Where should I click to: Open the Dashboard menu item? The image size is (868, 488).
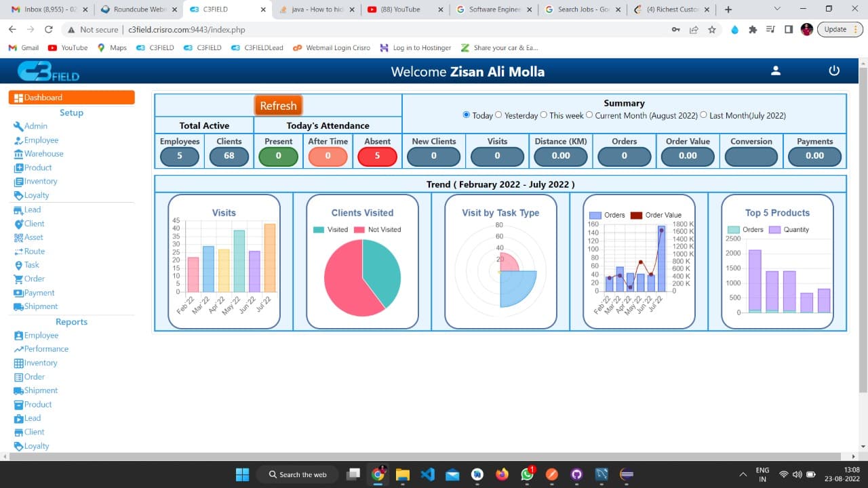71,98
